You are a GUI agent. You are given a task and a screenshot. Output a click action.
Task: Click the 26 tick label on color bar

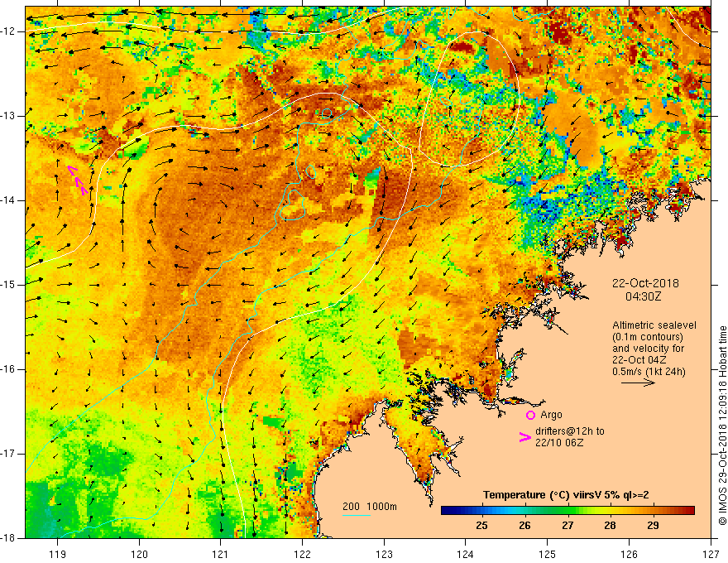[524, 526]
